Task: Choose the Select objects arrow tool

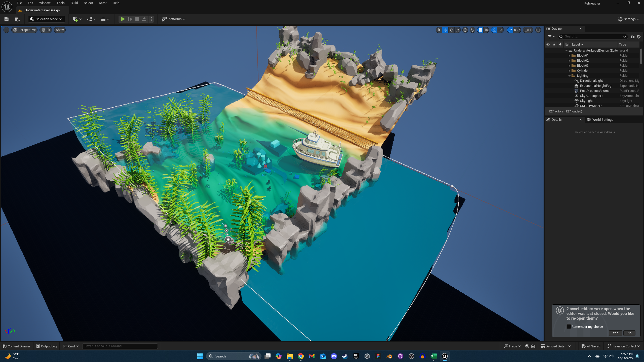Action: pos(439,30)
